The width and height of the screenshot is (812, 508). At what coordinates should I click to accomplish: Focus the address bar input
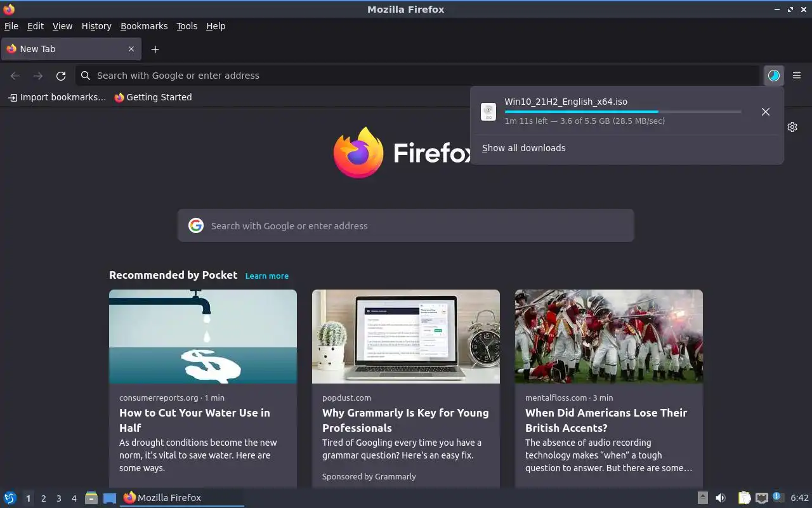pos(417,76)
